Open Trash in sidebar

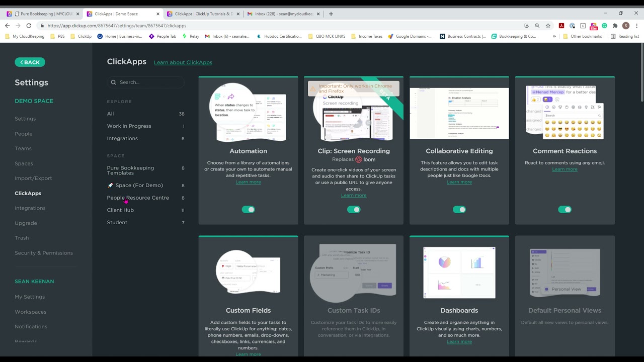point(22,238)
